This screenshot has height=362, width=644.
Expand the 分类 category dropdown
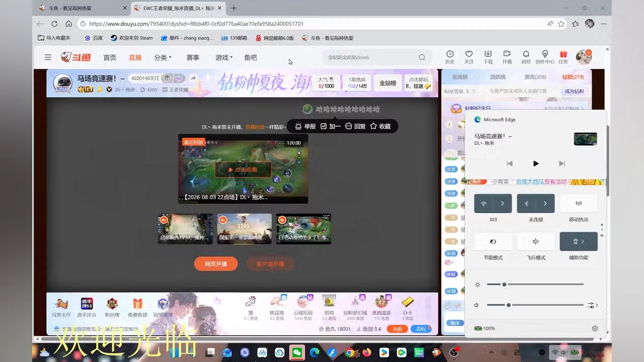(163, 57)
